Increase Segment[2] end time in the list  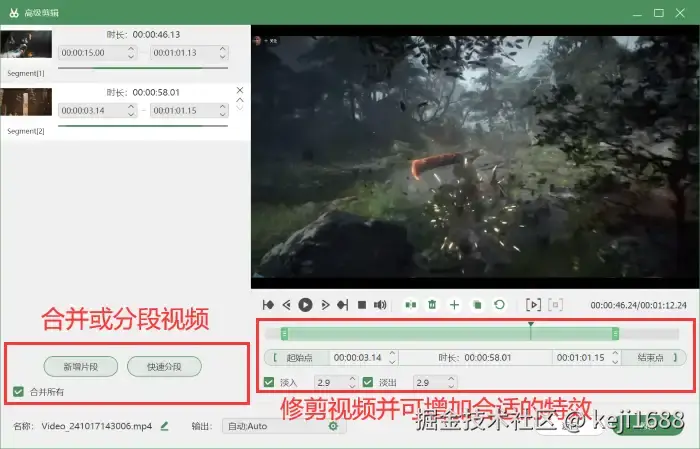[223, 107]
